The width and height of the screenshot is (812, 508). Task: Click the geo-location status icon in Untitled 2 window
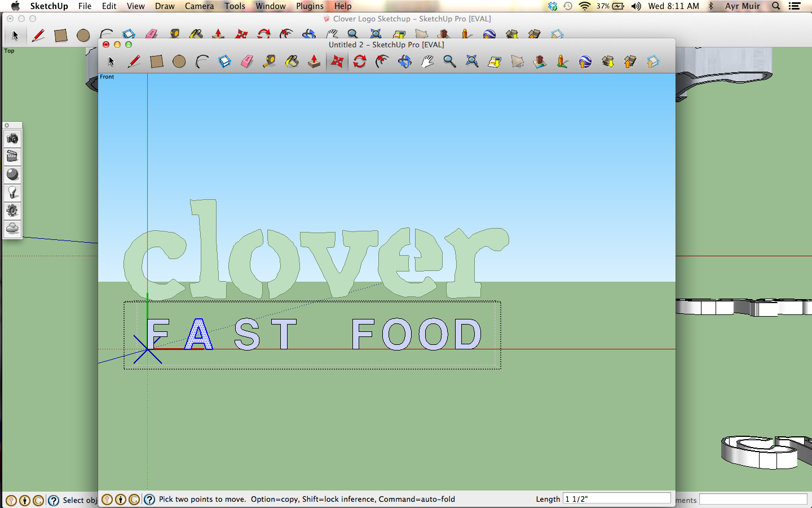(107, 500)
